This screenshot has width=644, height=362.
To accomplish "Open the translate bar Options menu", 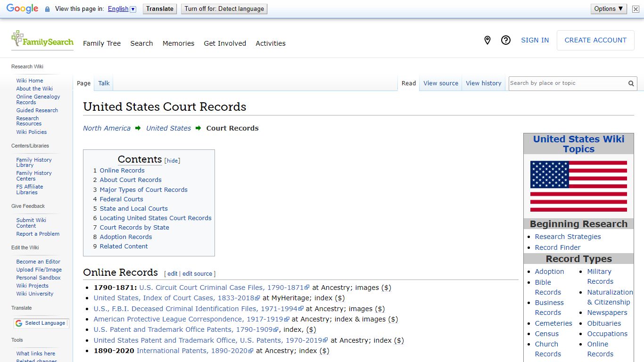I will 608,9.
